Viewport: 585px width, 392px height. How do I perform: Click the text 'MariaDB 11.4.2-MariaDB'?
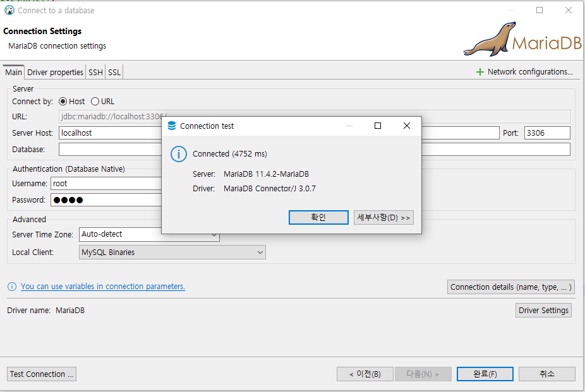(267, 174)
